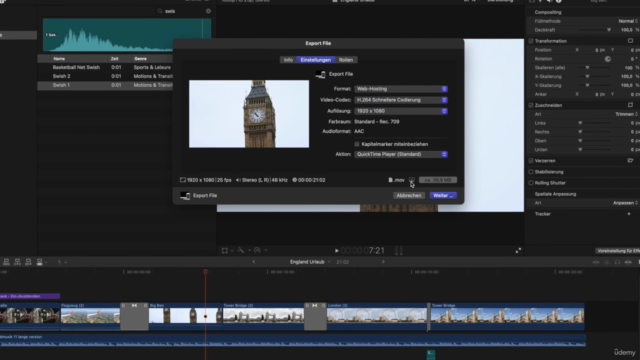Click the overwrite clip icon in timeline toolbar
Viewport: 640px width, 360px height.
point(40,262)
